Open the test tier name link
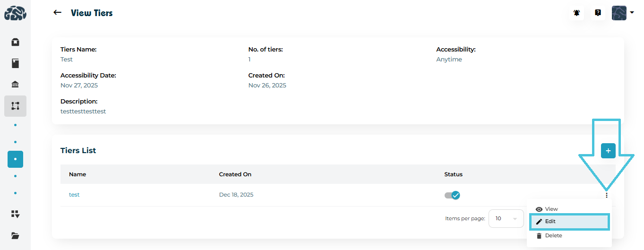 pos(74,195)
